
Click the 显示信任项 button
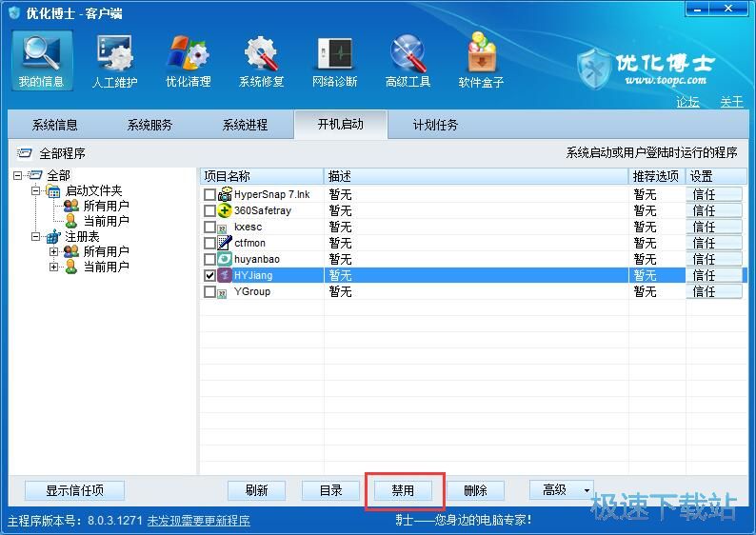coord(74,490)
